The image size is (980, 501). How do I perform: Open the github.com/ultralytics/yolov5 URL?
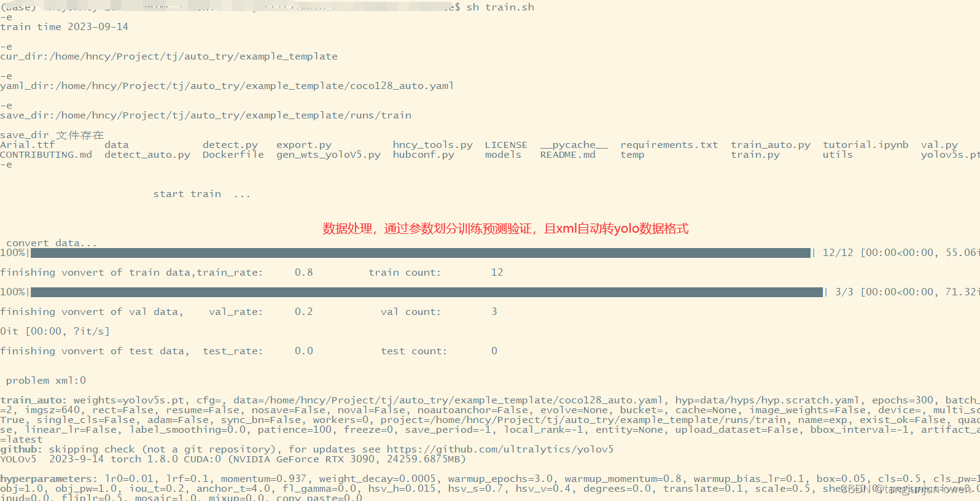coord(500,449)
